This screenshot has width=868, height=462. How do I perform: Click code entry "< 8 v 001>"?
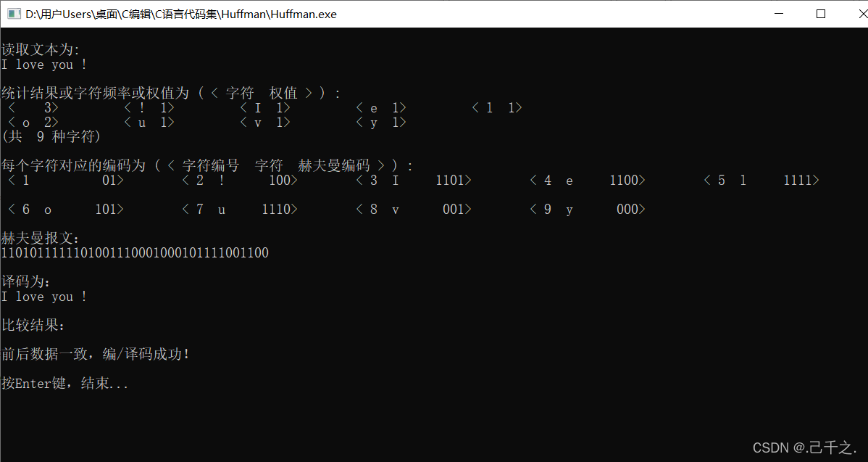click(x=414, y=209)
